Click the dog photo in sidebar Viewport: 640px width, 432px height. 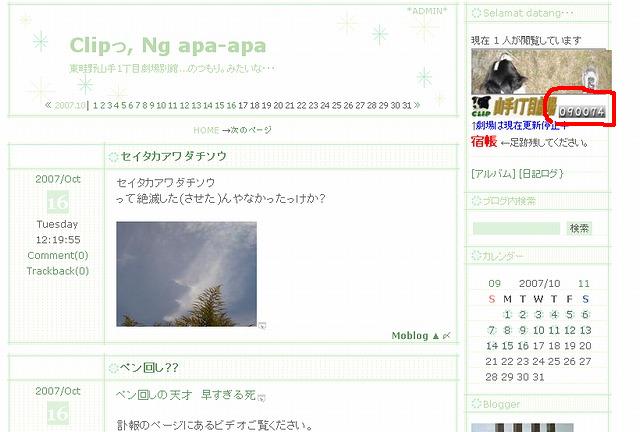542,72
